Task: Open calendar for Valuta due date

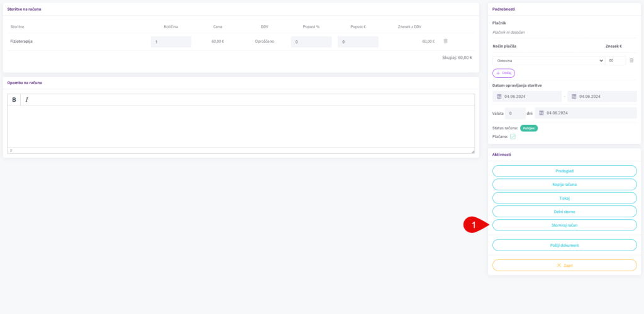Action: click(541, 113)
